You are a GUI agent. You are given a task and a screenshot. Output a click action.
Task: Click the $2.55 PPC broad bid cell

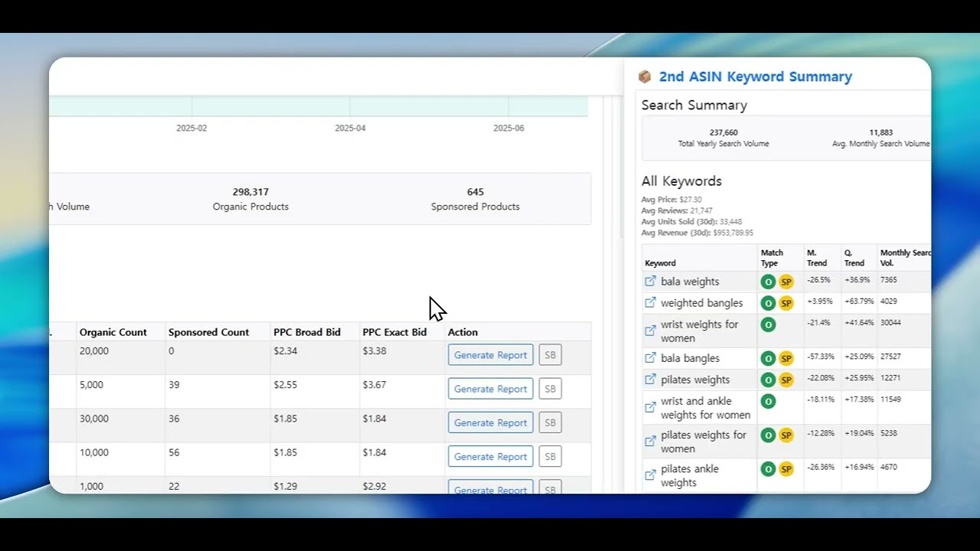click(x=286, y=385)
